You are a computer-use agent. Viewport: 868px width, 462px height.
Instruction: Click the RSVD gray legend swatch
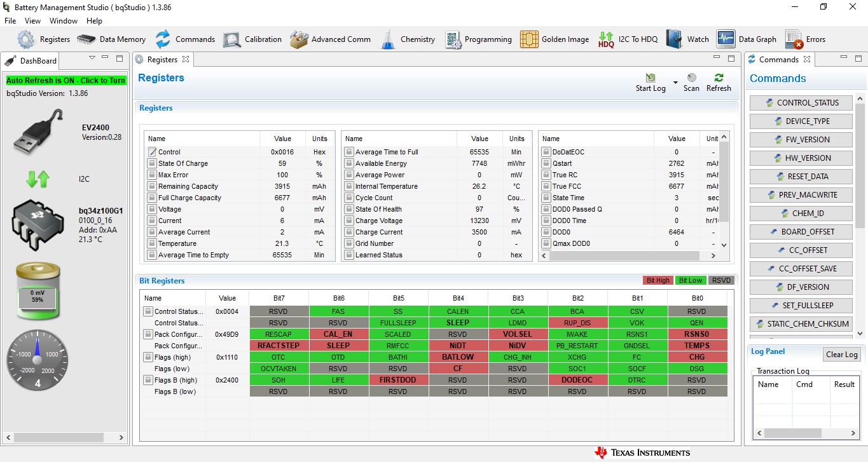click(x=721, y=280)
